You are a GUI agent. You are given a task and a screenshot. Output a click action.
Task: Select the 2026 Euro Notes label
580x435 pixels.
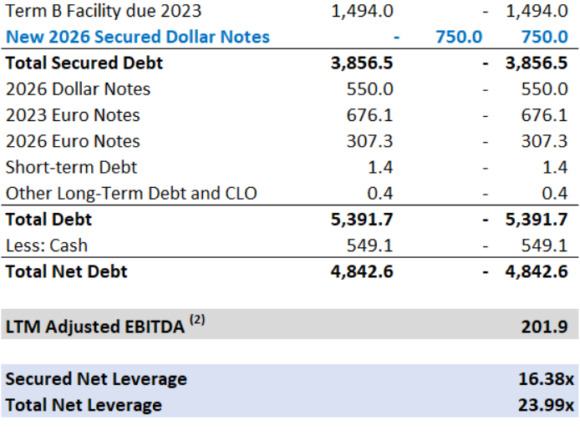click(73, 141)
